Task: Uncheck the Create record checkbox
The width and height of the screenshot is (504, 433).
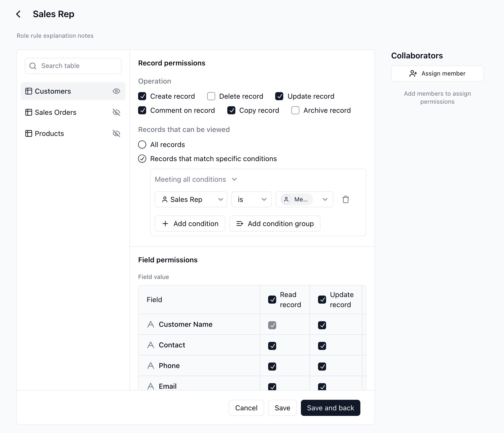Action: 142,96
